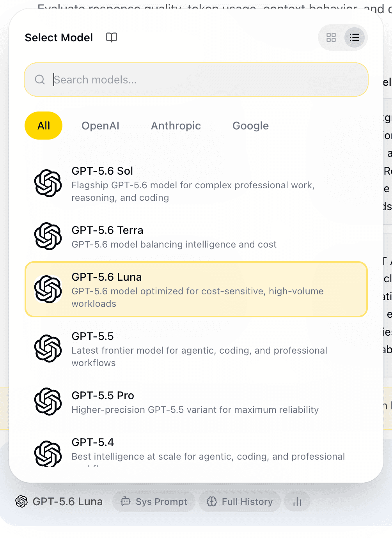392x538 pixels.
Task: Open the GPT-5.6 Luna model selector in bottom bar
Action: (x=59, y=501)
